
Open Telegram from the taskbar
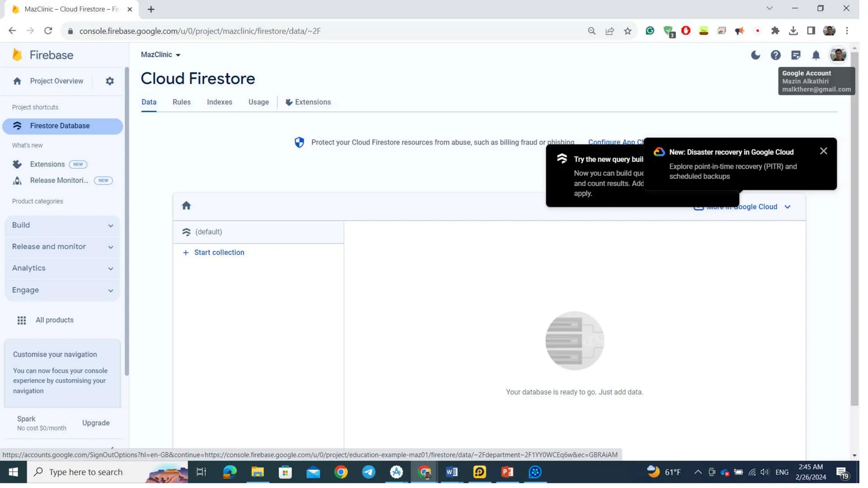click(x=368, y=472)
